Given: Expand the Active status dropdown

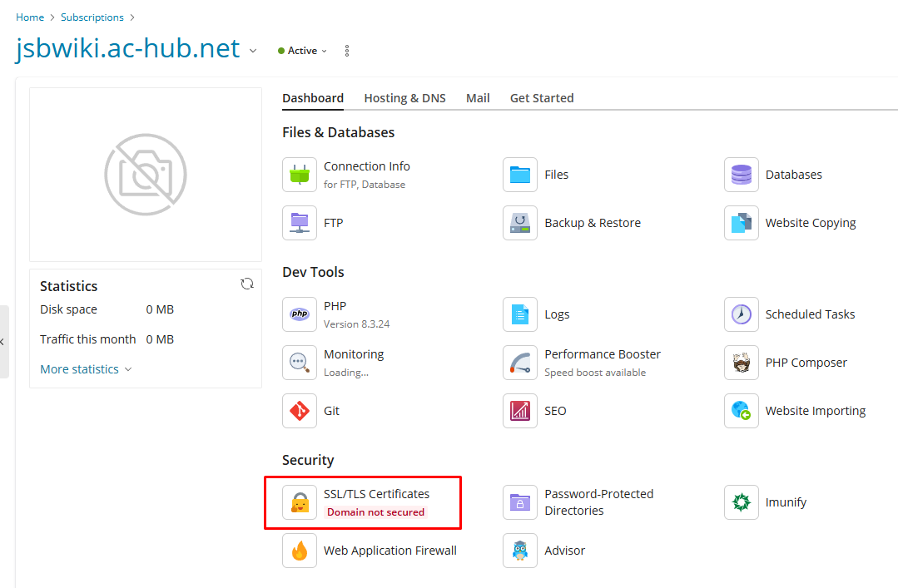Looking at the screenshot, I should pos(303,51).
